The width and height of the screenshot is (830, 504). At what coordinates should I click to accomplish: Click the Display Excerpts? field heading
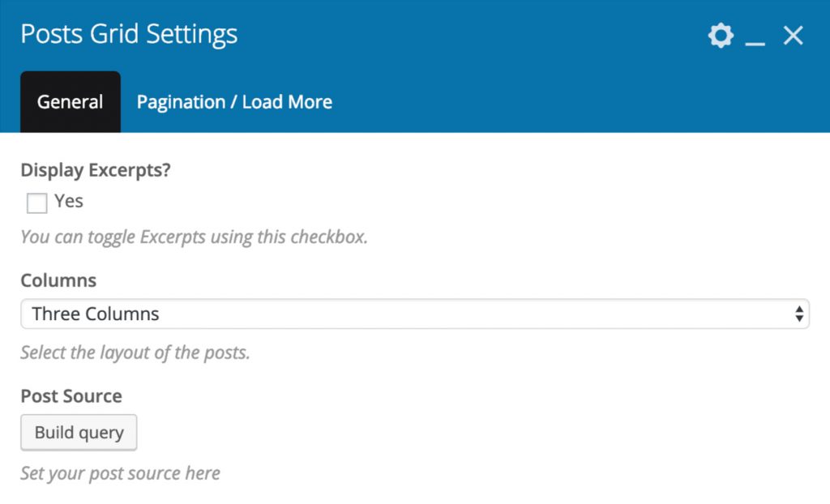click(96, 170)
